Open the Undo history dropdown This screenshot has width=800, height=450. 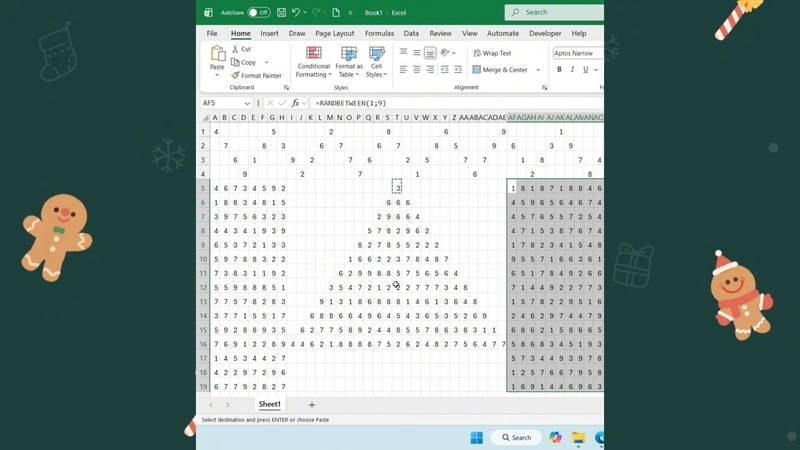pyautogui.click(x=305, y=13)
